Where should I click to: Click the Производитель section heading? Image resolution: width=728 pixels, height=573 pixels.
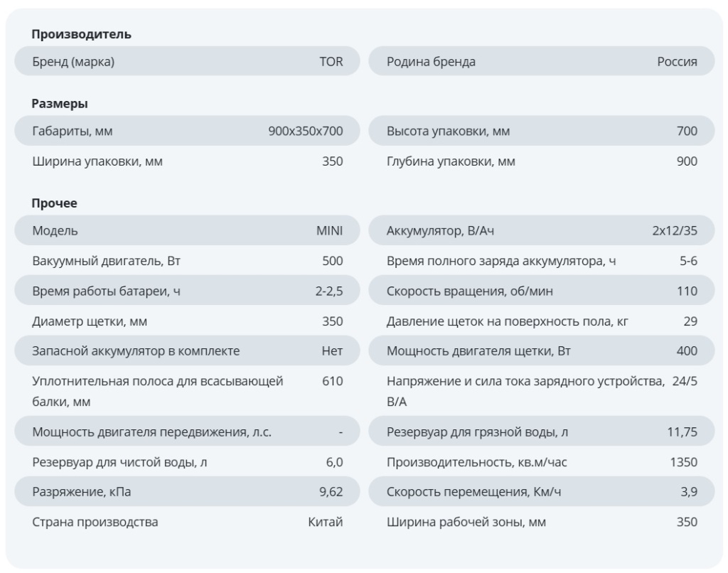(82, 34)
